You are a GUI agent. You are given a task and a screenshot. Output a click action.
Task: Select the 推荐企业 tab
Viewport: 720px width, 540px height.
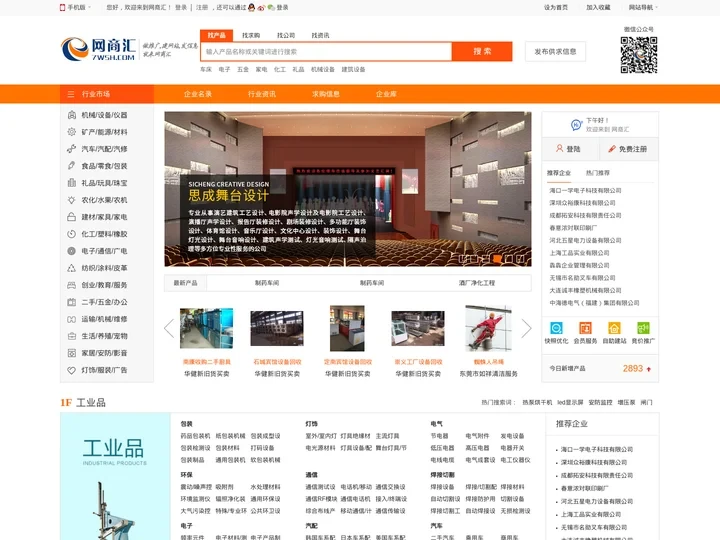click(558, 173)
